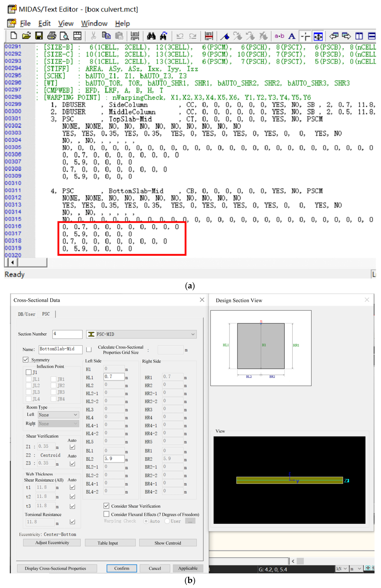Click the Paste clipboard icon
Screen dimensions: 381x588
[x=119, y=36]
